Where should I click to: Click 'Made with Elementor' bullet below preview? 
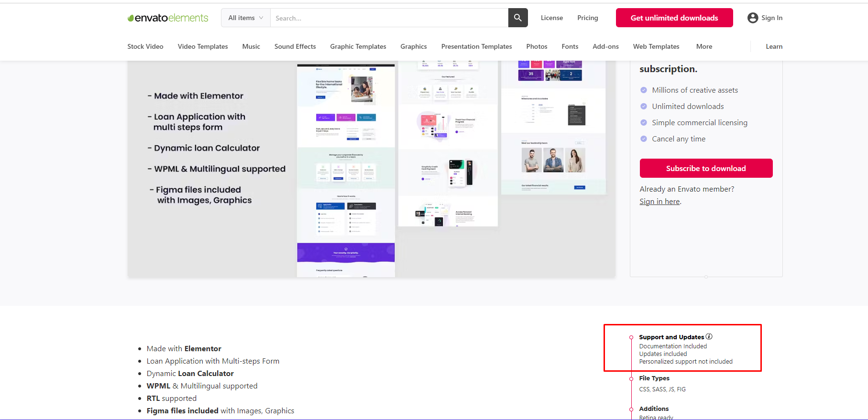click(x=184, y=349)
